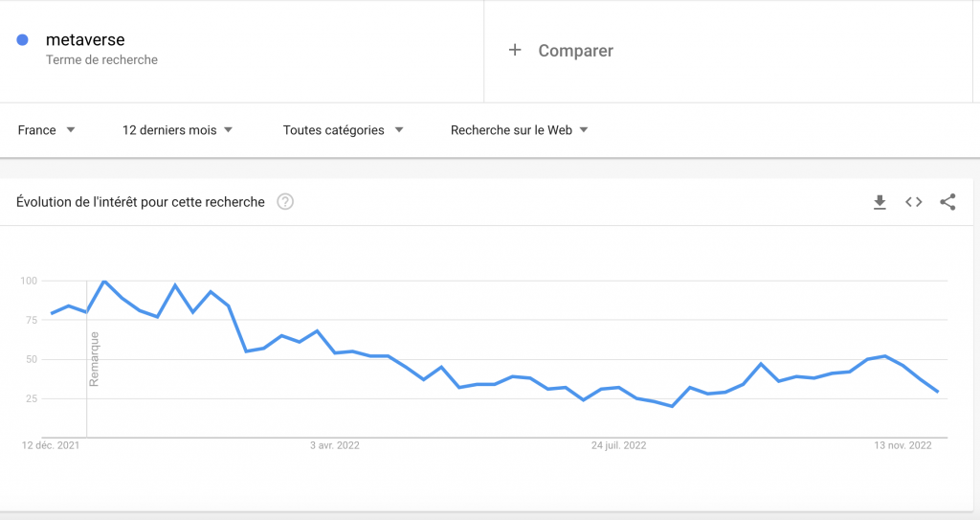Share the interest over time chart
980x520 pixels.
click(x=947, y=202)
